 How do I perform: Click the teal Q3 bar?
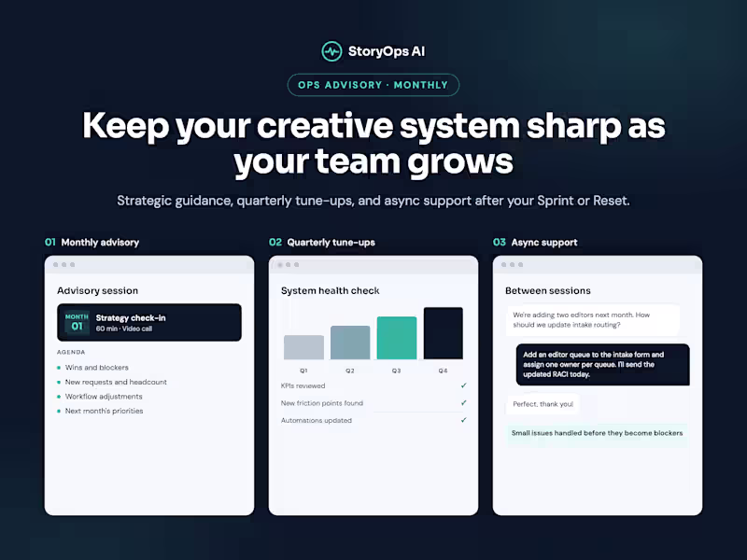coord(396,338)
